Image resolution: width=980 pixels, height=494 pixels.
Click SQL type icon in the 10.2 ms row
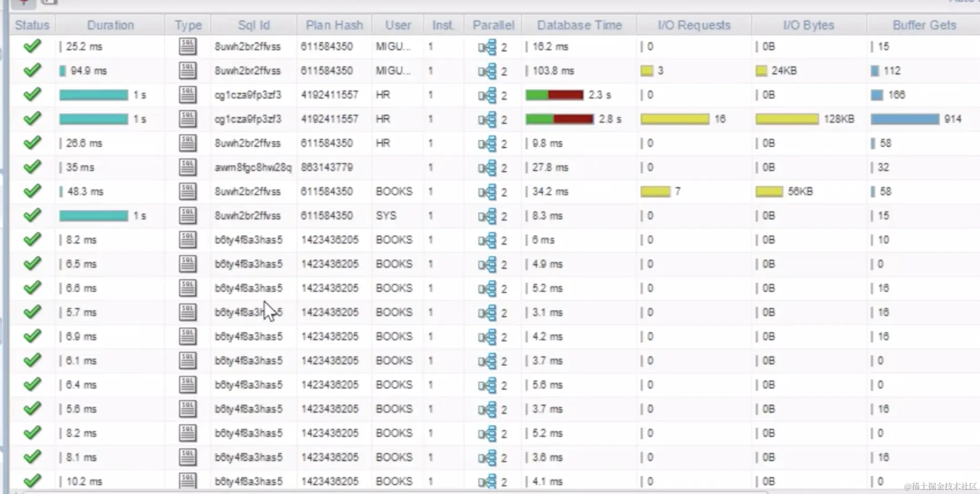pos(187,481)
